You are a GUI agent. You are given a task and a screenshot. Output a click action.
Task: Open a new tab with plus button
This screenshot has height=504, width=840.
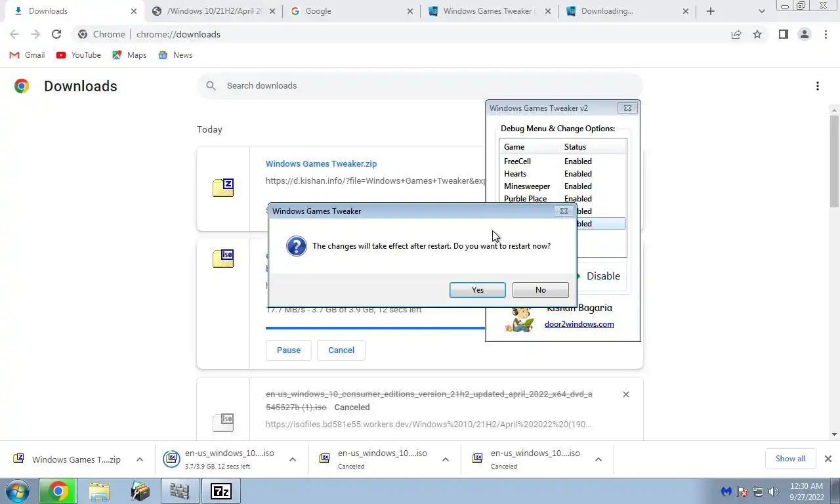(x=710, y=11)
